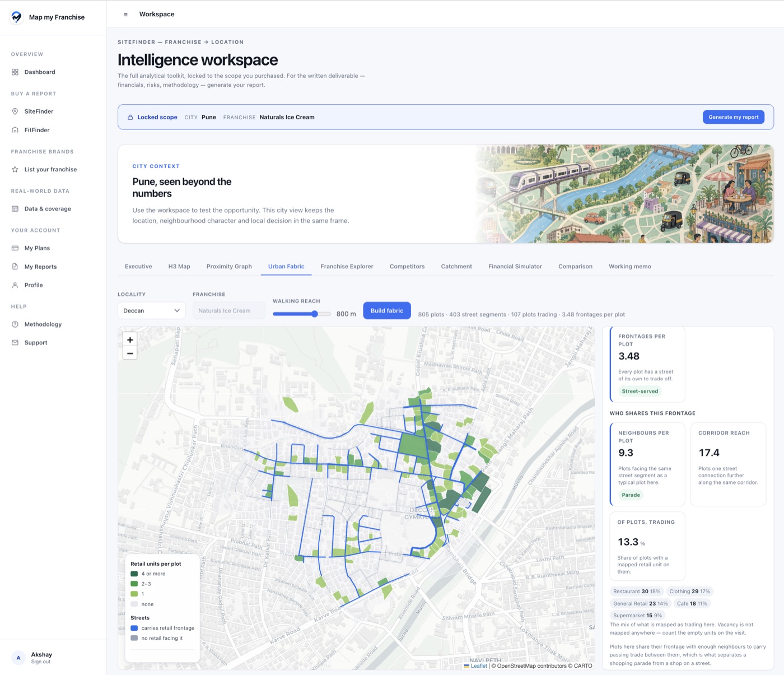Open the Financial Simulator tab
The width and height of the screenshot is (784, 675).
tap(515, 267)
